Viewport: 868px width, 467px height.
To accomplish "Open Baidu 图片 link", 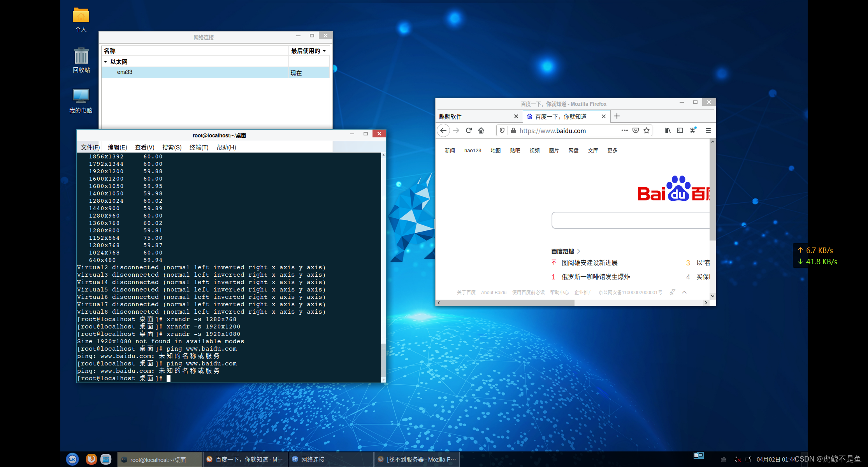I will [x=554, y=151].
